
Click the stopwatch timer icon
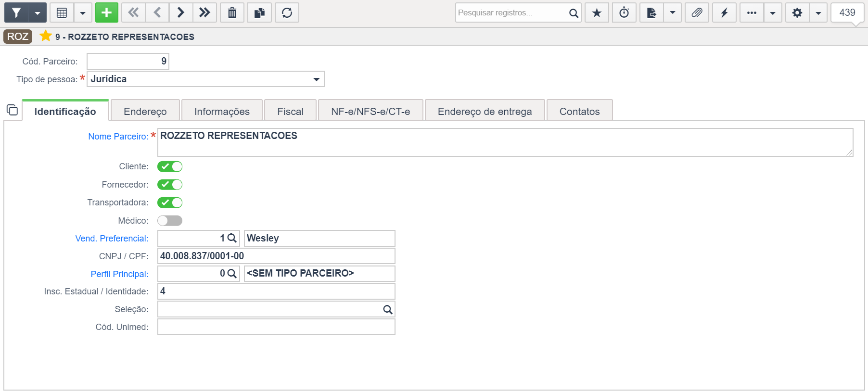tap(624, 13)
